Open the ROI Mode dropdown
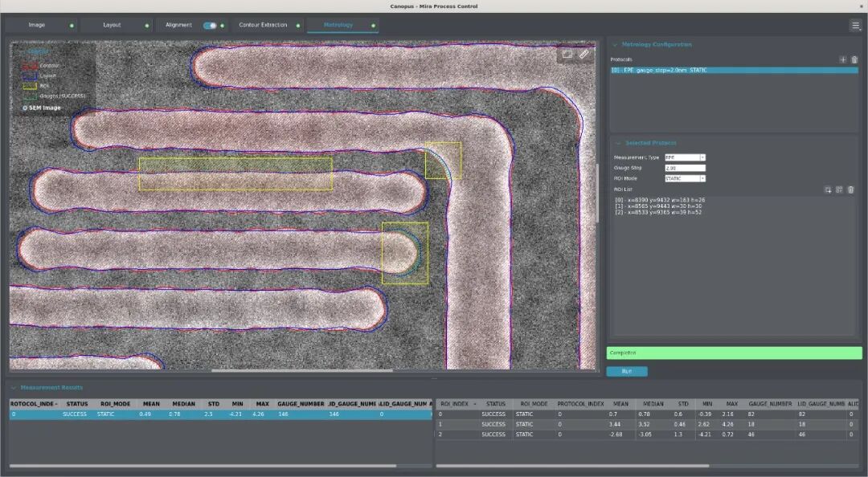The width and height of the screenshot is (868, 477). (x=685, y=178)
